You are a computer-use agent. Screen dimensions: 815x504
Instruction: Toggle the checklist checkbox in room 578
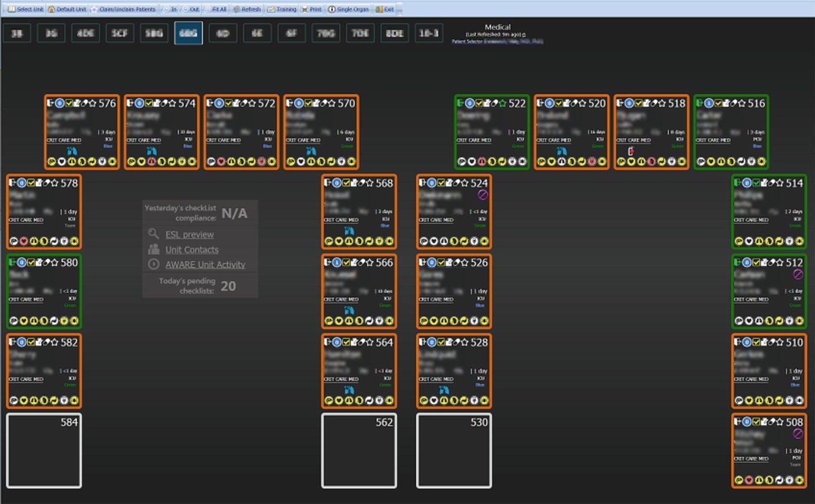[31, 183]
